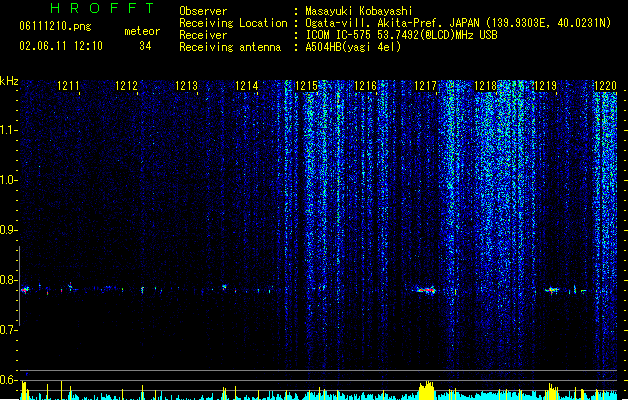629x400 pixels.
Task: Click the meteor count 34
Action: (145, 46)
